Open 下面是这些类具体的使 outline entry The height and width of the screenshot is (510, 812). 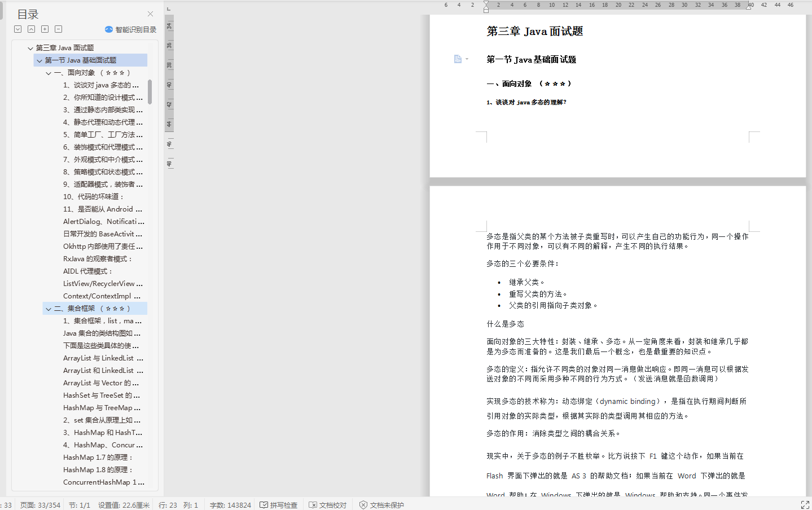pos(101,346)
